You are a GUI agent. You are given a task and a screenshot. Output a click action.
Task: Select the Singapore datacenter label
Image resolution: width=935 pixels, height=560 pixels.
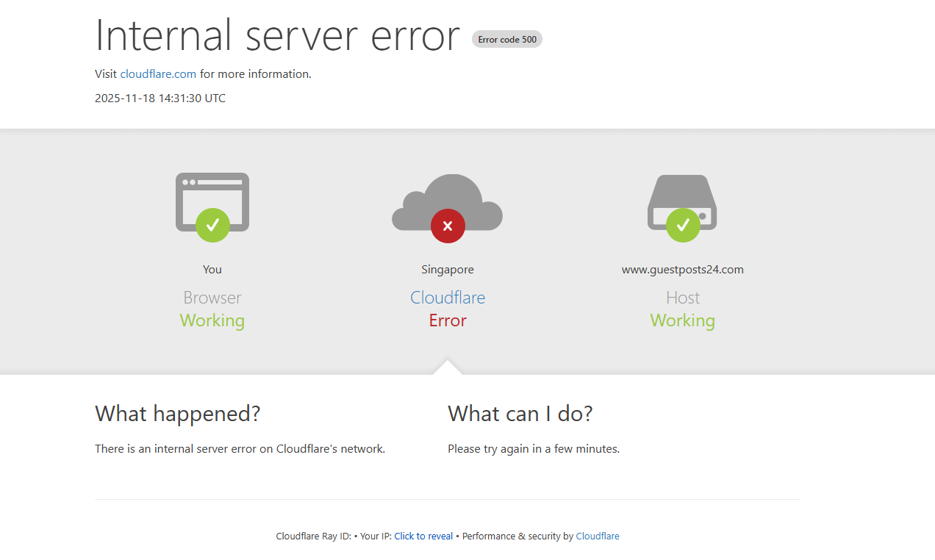coord(447,269)
